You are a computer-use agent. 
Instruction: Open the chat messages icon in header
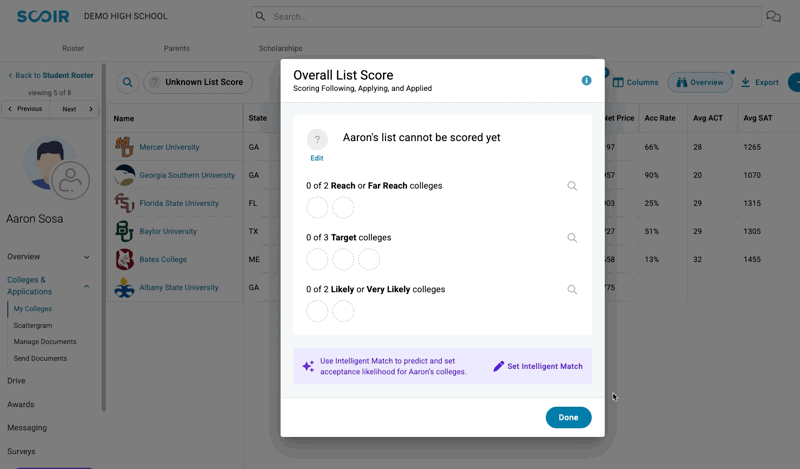click(x=773, y=16)
